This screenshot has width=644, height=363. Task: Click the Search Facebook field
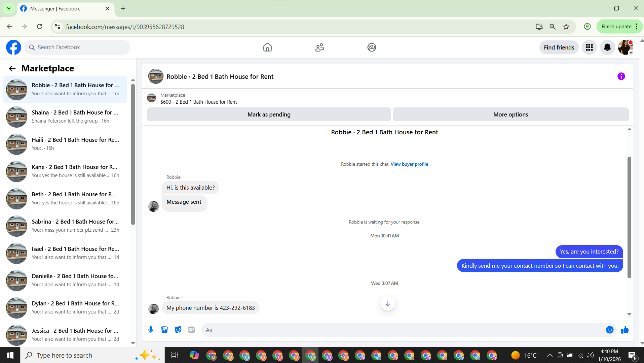click(77, 47)
